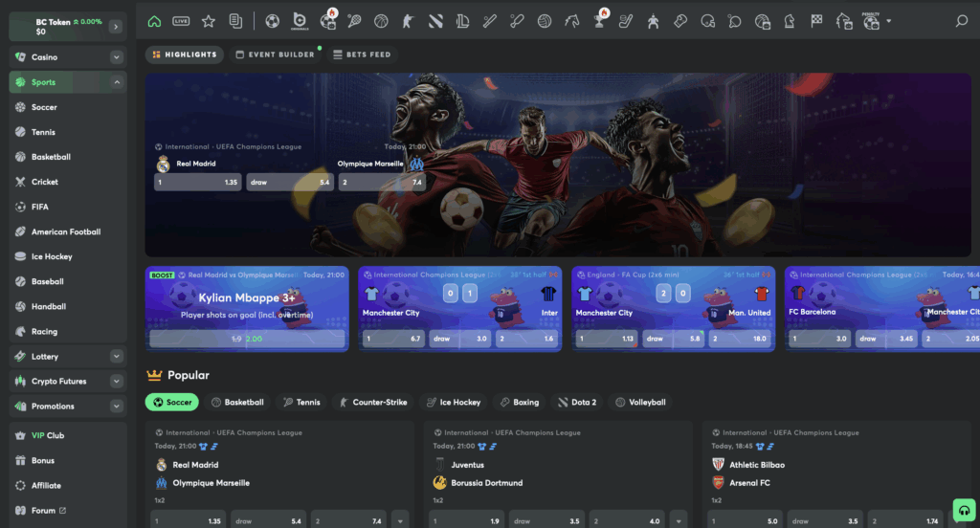Select martial arts fighter icon in top bar
Viewport: 980px width, 528px height.
click(653, 21)
